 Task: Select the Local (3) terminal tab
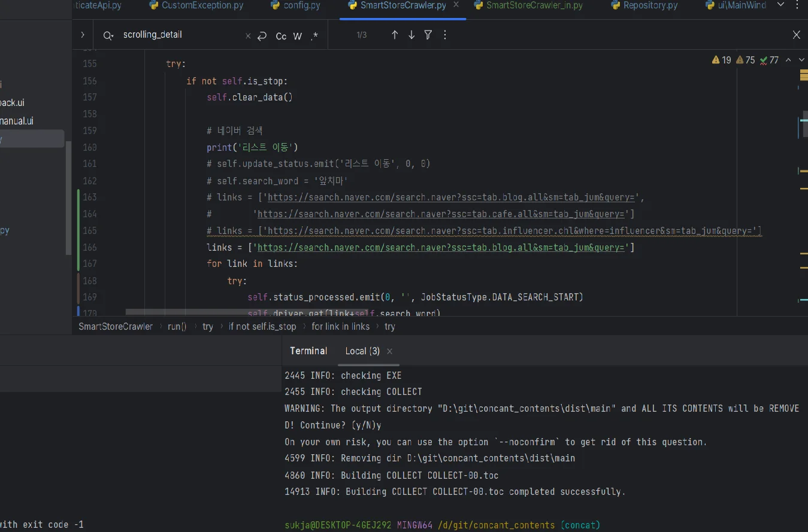(362, 351)
